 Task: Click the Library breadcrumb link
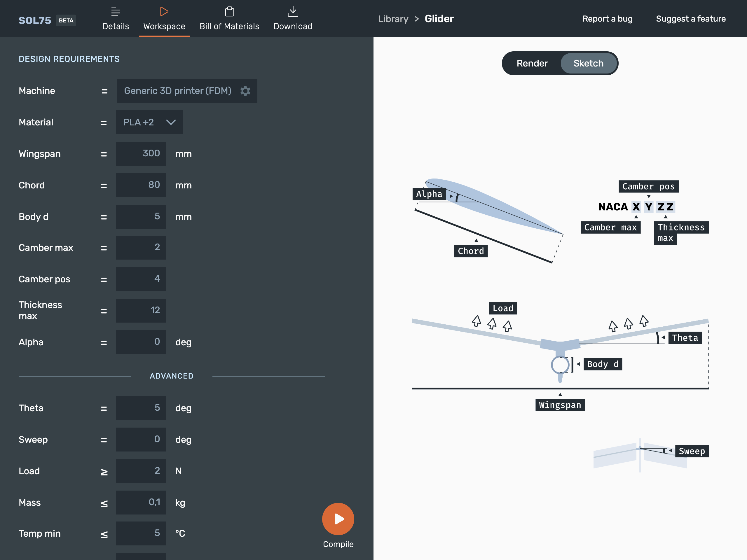pyautogui.click(x=393, y=19)
